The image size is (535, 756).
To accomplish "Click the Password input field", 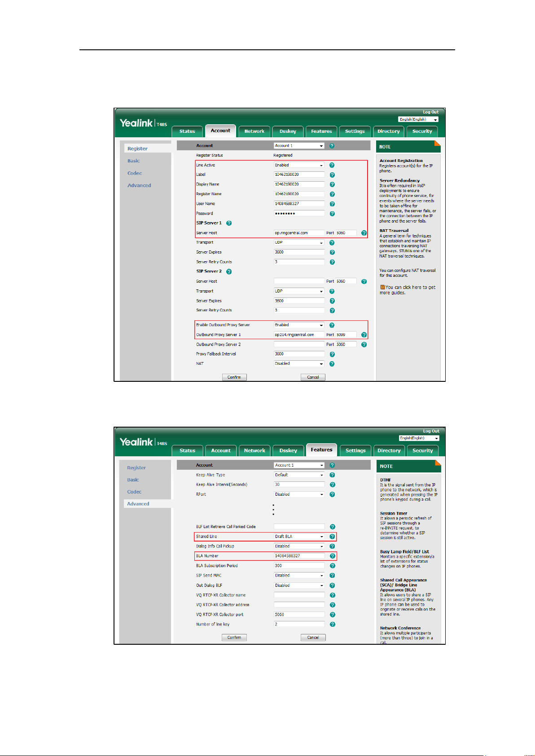I will coord(299,214).
